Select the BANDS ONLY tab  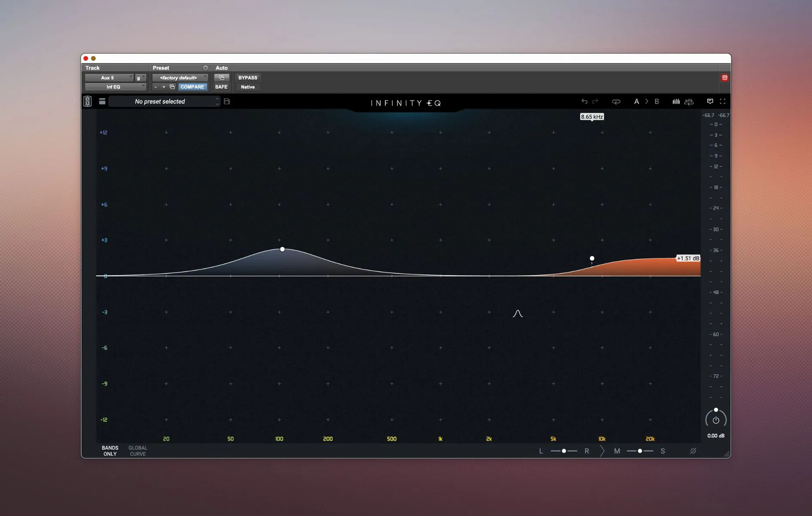click(110, 451)
